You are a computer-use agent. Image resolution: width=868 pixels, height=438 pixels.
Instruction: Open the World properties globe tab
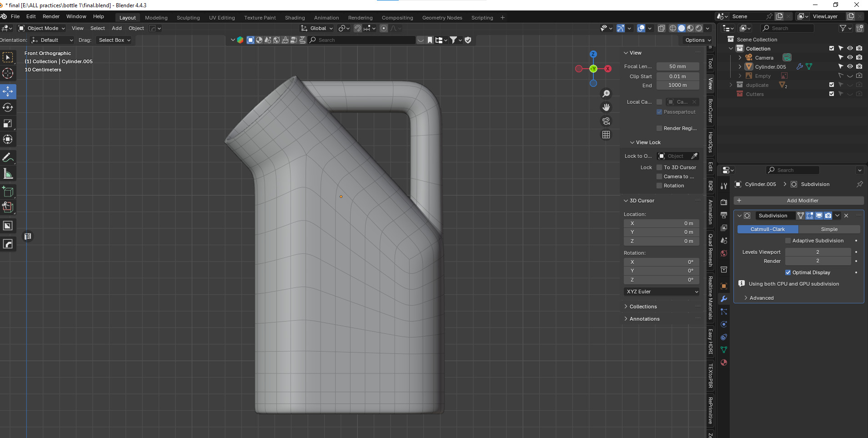click(724, 253)
